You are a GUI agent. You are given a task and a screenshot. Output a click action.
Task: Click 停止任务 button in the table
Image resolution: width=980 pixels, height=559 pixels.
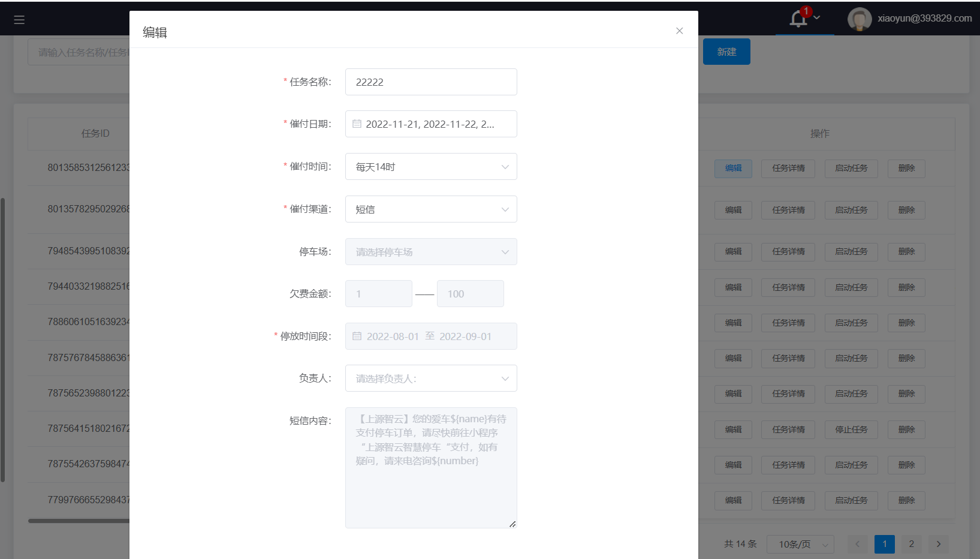coord(851,429)
